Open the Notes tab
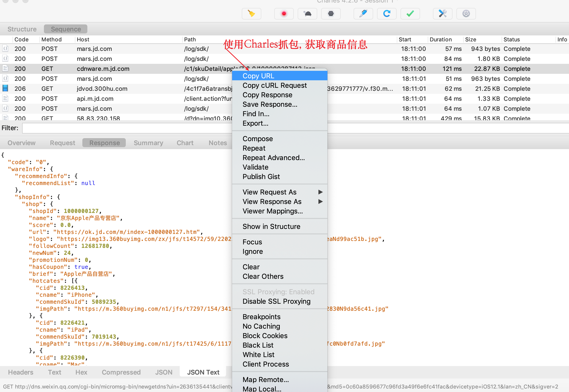The image size is (569, 392). point(218,143)
